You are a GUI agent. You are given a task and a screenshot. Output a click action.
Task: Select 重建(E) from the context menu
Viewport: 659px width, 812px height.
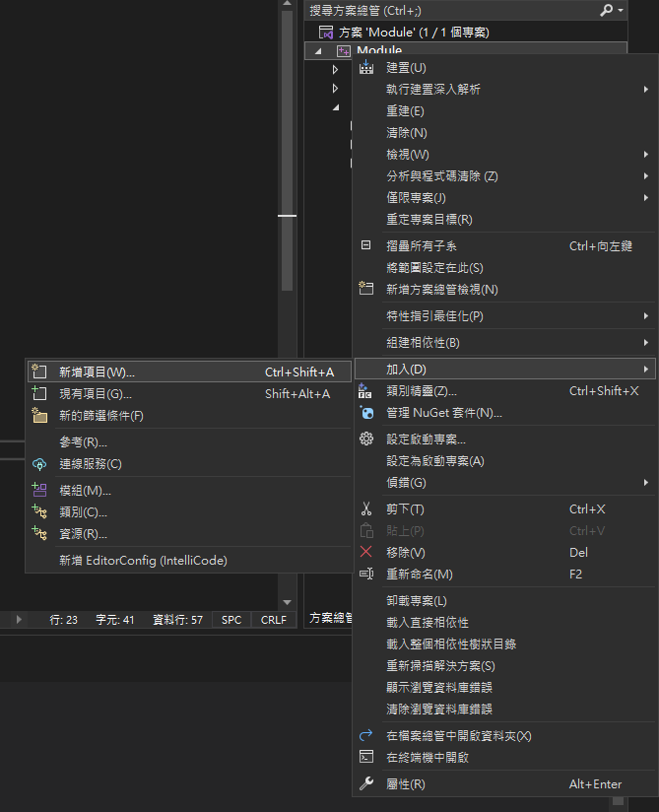pyautogui.click(x=504, y=110)
